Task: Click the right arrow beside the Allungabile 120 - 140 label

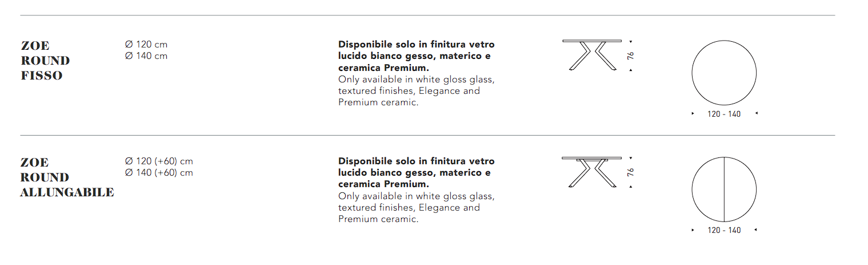Action: point(756,230)
